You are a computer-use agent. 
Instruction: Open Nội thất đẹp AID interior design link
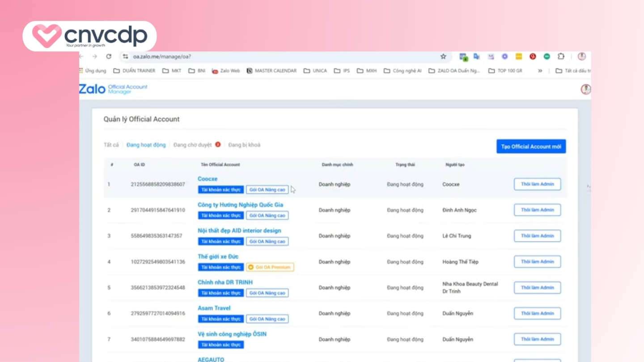[239, 231]
